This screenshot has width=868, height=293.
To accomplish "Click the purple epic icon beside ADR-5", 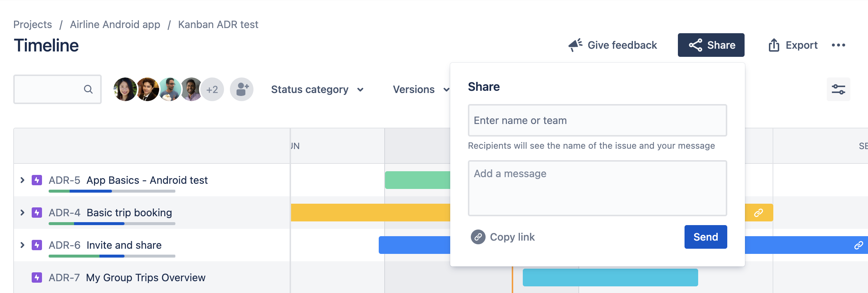I will 37,180.
